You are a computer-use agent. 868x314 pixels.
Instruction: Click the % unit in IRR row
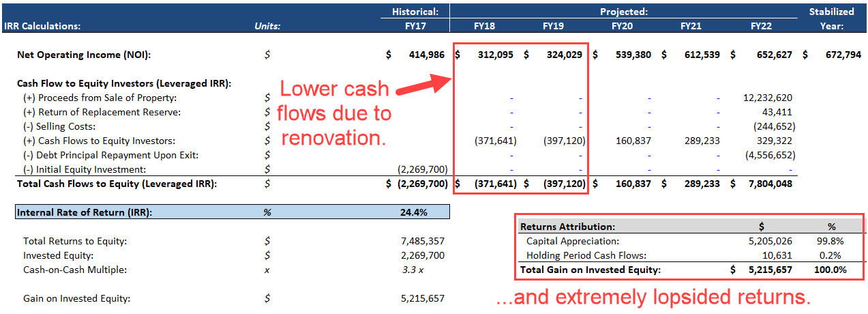tap(267, 212)
